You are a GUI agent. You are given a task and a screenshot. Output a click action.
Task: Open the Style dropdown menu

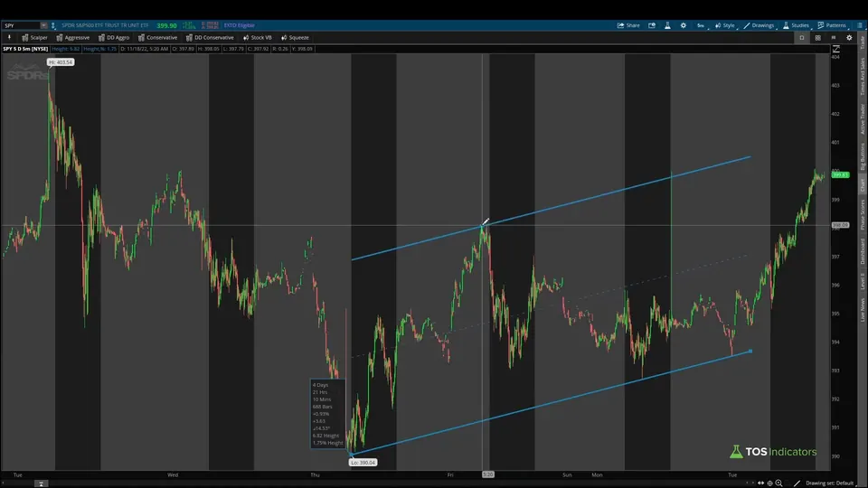(x=725, y=25)
